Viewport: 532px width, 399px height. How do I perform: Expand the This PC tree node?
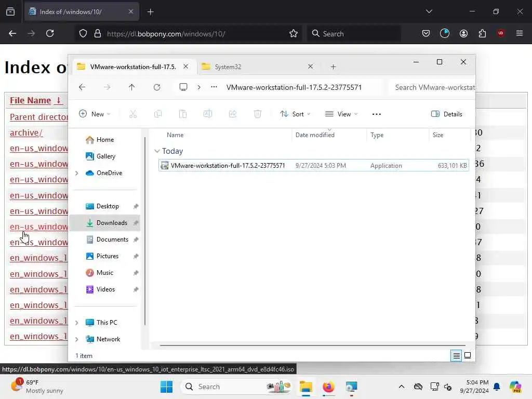pyautogui.click(x=77, y=323)
